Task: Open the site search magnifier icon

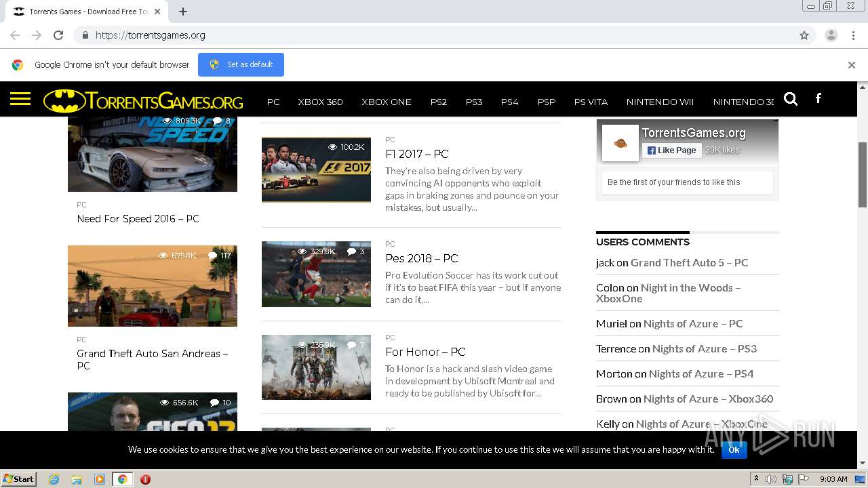Action: [791, 99]
